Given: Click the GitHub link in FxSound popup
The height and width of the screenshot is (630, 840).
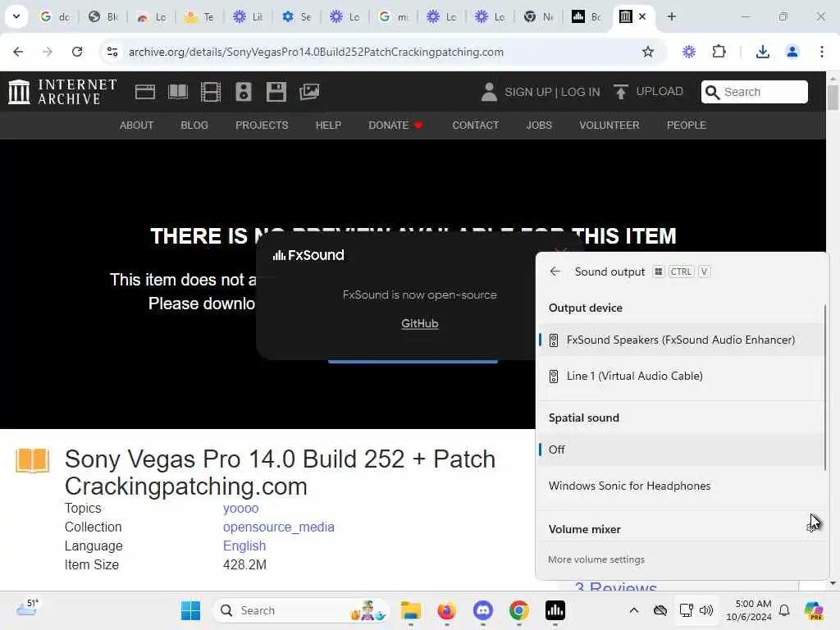Looking at the screenshot, I should tap(419, 323).
